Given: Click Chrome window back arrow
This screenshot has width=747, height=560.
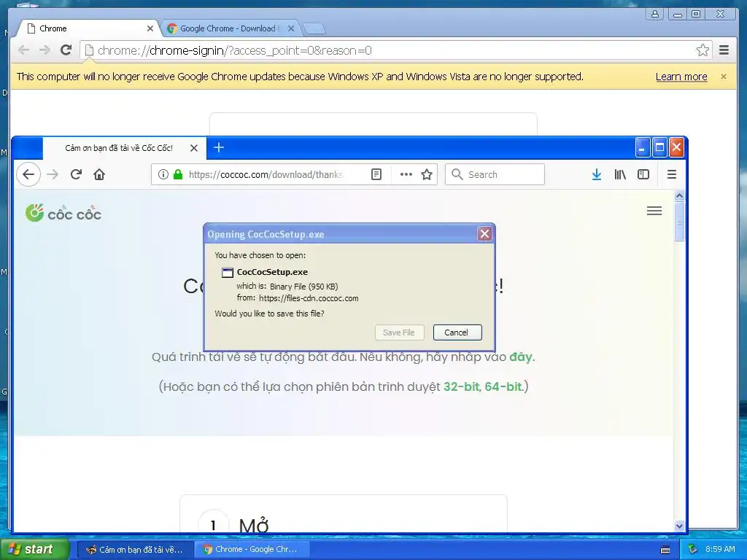Looking at the screenshot, I should (x=23, y=50).
